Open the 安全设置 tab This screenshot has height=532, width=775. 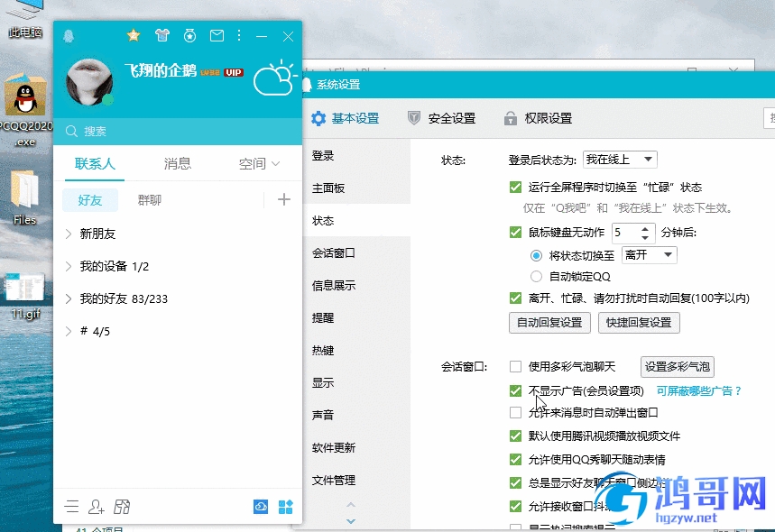(441, 118)
